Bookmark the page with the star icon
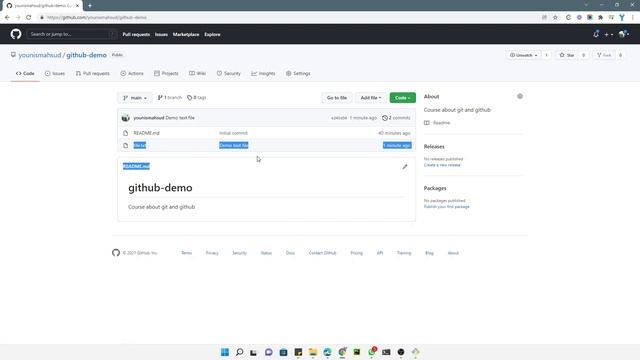640x360 pixels. [555, 18]
